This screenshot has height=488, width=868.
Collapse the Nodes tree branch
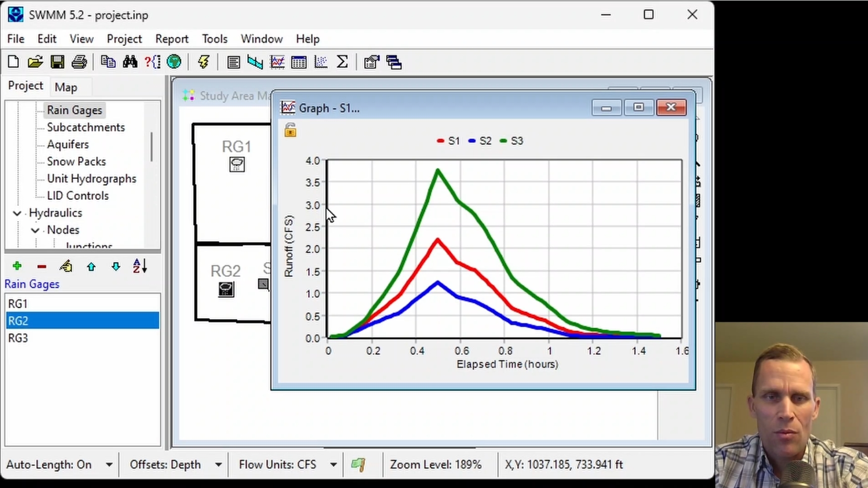[35, 230]
